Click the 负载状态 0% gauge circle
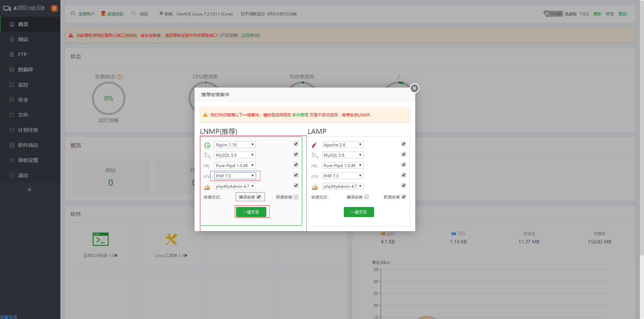Viewport: 644px width, 319px height. tap(109, 98)
